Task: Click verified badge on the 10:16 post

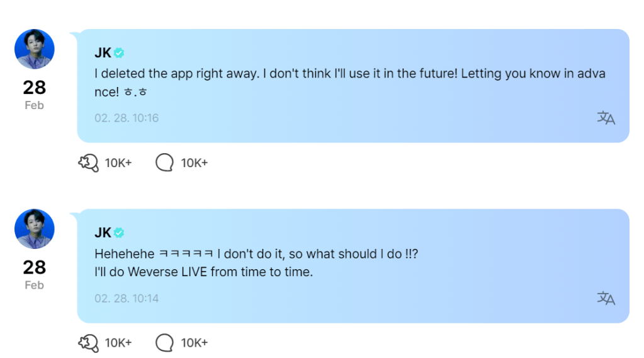Action: (x=119, y=53)
